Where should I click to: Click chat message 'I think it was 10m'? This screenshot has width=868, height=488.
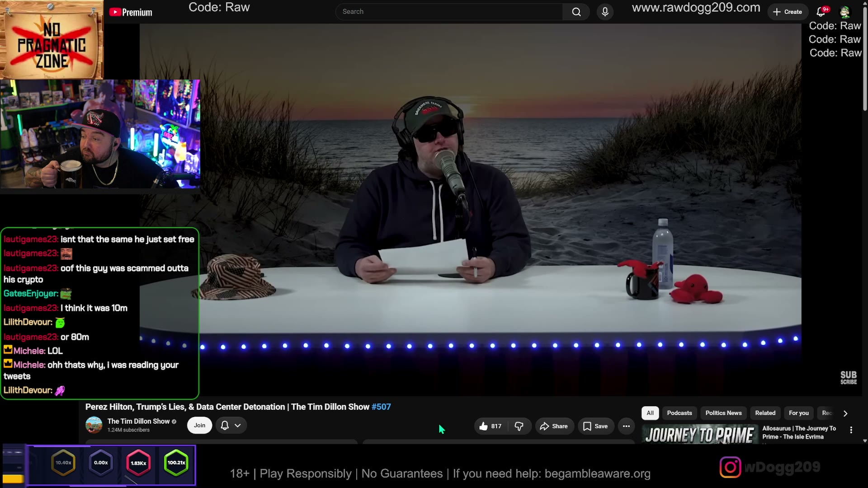click(x=94, y=308)
